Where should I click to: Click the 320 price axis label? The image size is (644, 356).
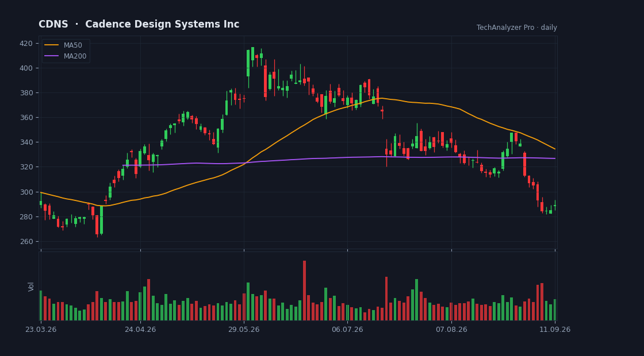point(26,167)
